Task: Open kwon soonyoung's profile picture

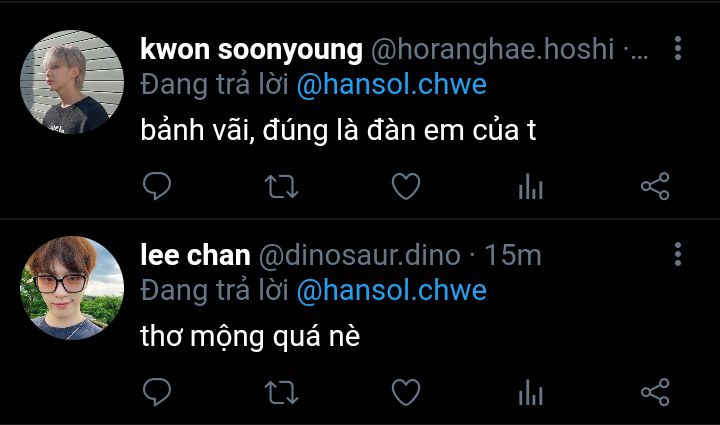Action: click(72, 82)
